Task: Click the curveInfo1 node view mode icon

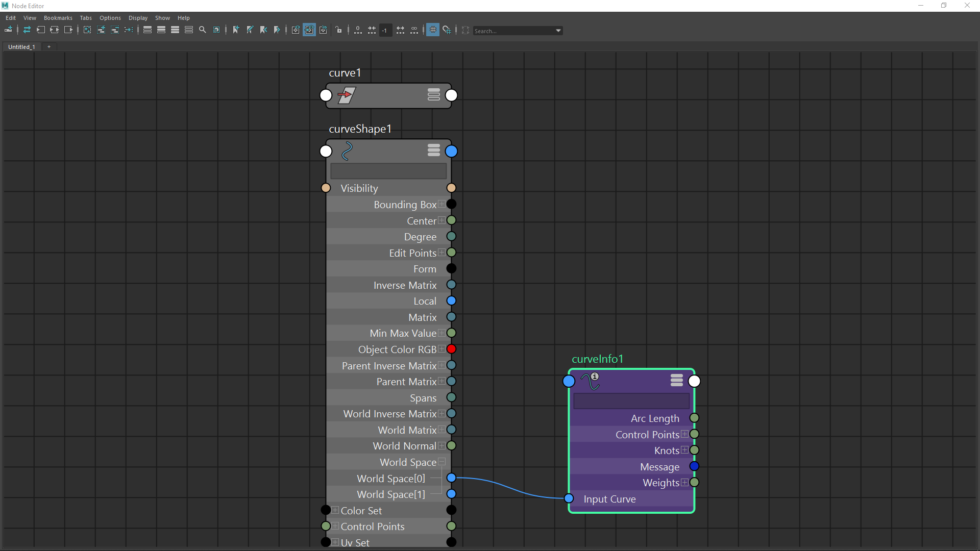Action: [x=676, y=380]
